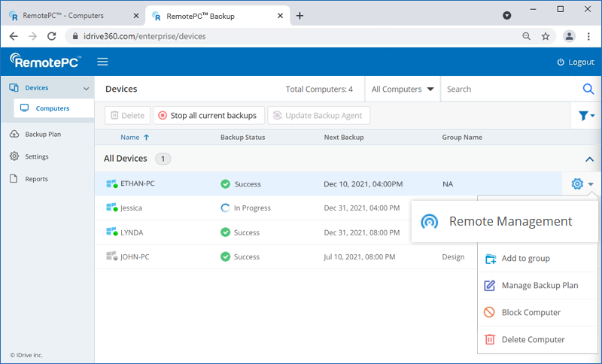Select Remote Management from the menu

[x=510, y=221]
